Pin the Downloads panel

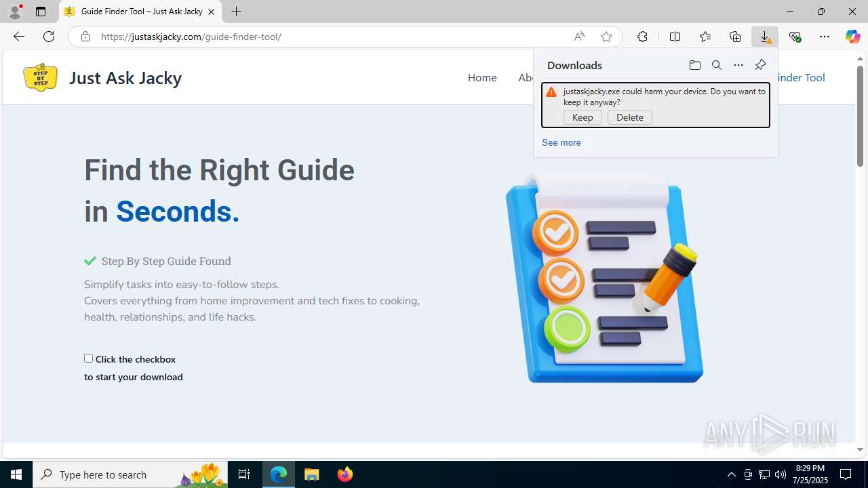[x=760, y=65]
